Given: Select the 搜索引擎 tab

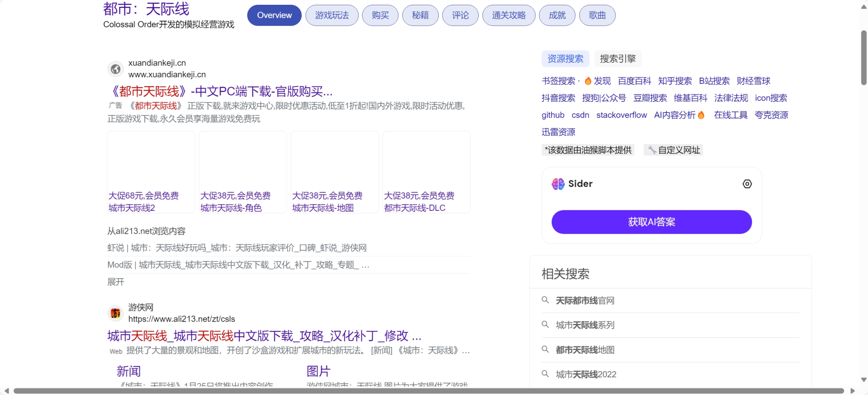Looking at the screenshot, I should point(618,59).
